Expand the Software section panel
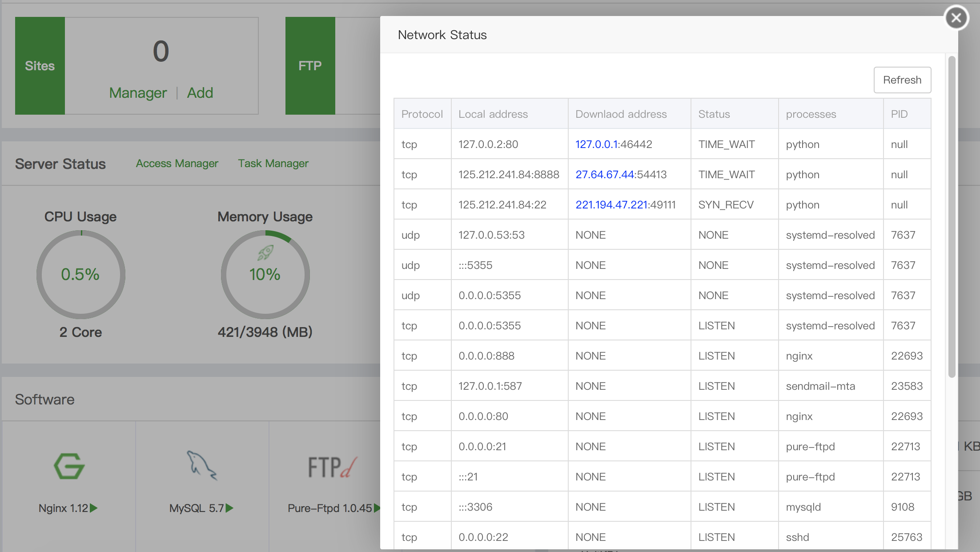This screenshot has width=980, height=552. [x=44, y=399]
